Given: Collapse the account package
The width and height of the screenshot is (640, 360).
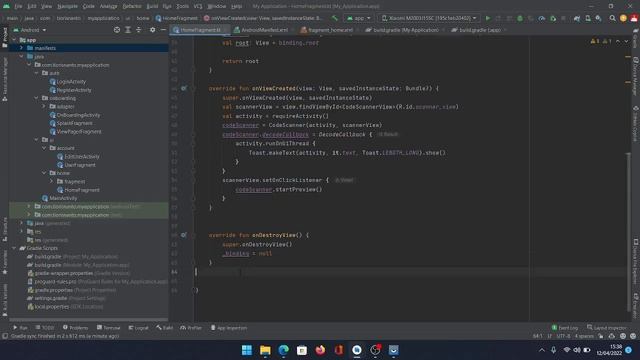Looking at the screenshot, I should [x=44, y=148].
